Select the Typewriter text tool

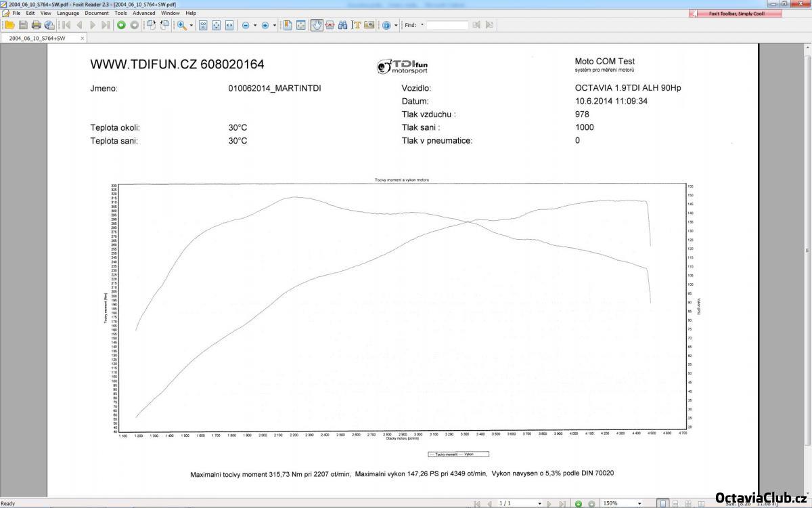[355, 25]
